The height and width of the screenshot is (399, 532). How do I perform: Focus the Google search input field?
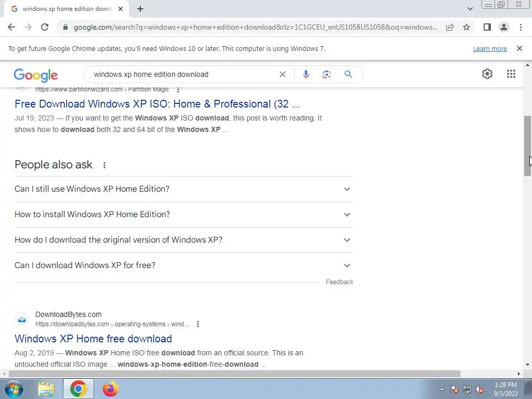(x=183, y=74)
